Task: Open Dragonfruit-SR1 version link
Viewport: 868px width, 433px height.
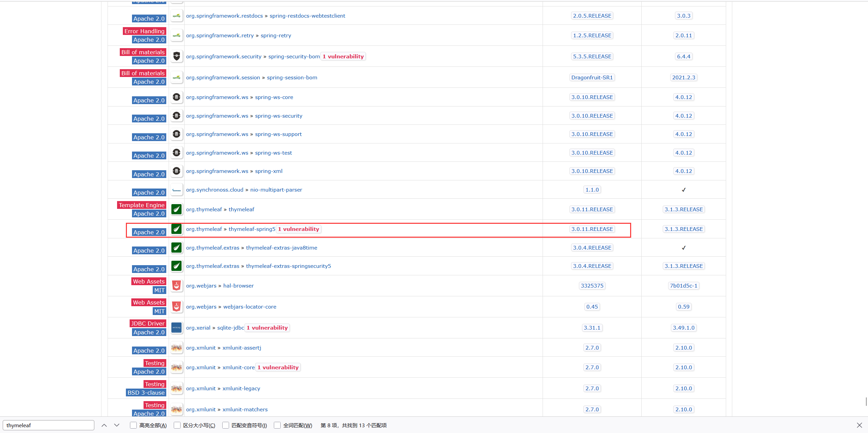Action: point(592,78)
